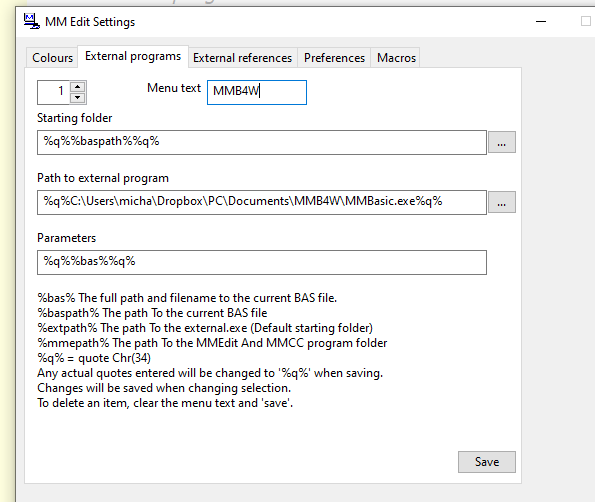Click the Save button
The image size is (595, 502).
[487, 462]
